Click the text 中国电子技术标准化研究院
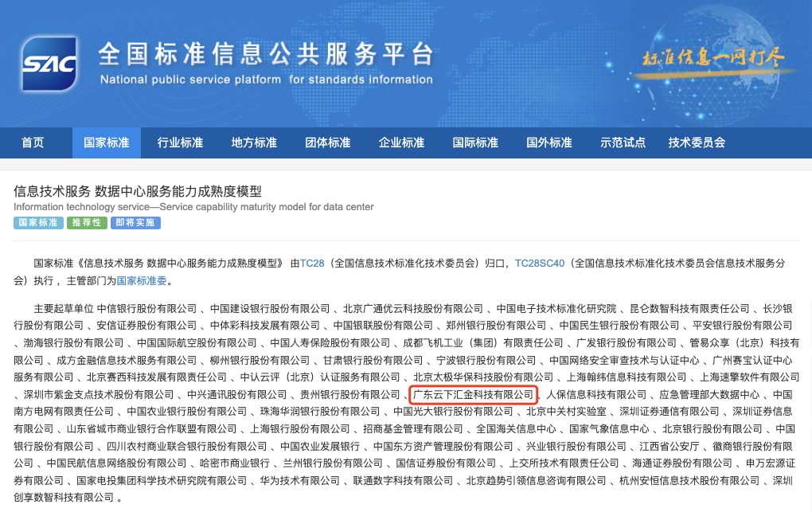 556,309
